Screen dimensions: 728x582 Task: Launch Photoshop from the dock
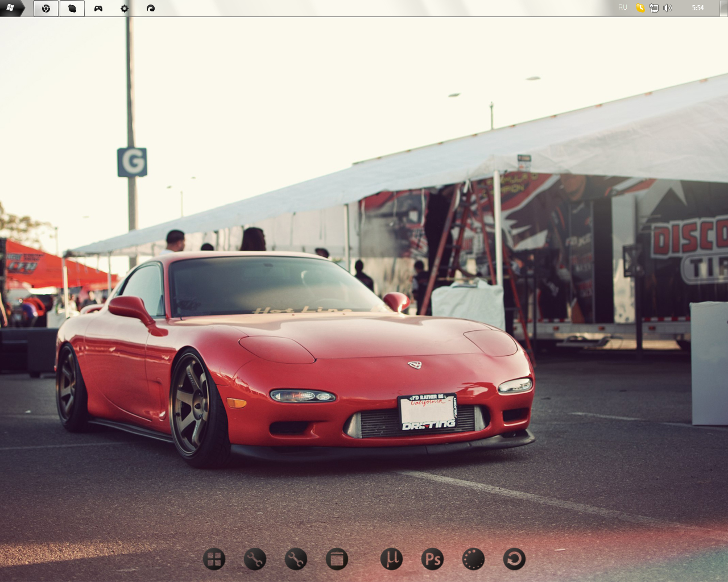[432, 559]
